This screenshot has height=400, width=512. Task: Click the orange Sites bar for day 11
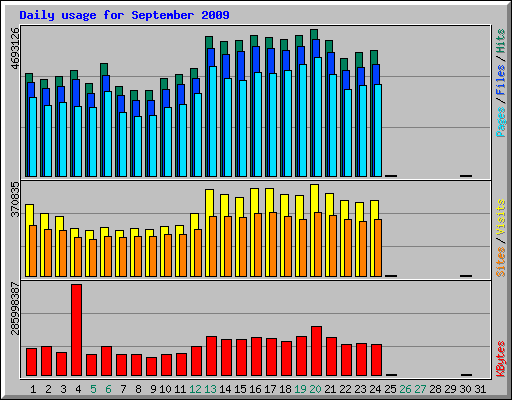183,255
